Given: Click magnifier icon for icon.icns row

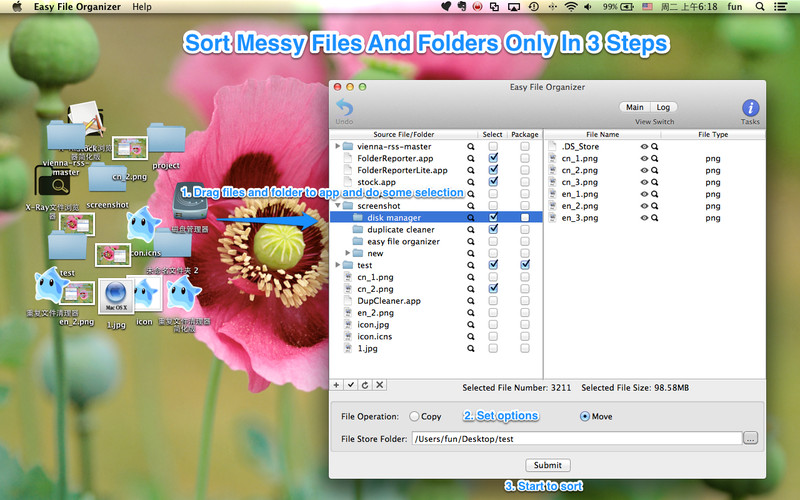Looking at the screenshot, I should coord(471,337).
